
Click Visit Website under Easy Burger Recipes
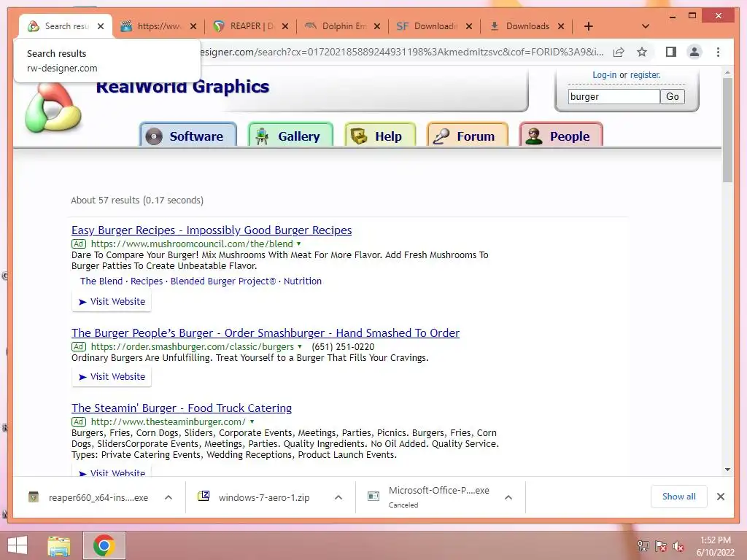[x=112, y=301]
